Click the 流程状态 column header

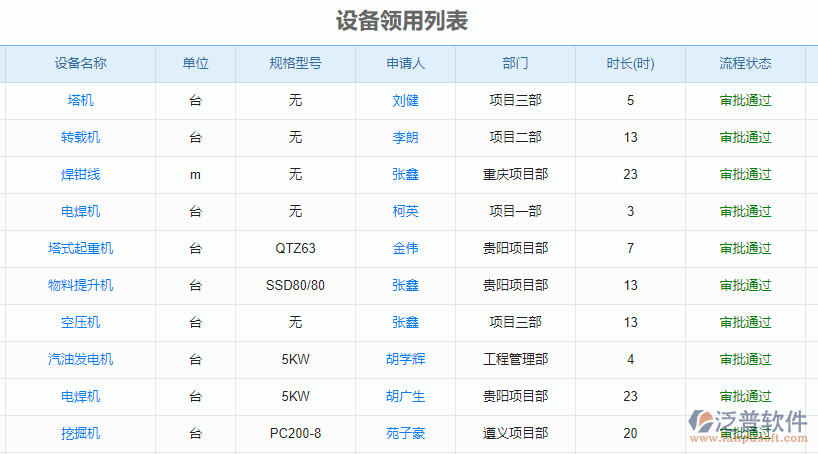pos(745,64)
